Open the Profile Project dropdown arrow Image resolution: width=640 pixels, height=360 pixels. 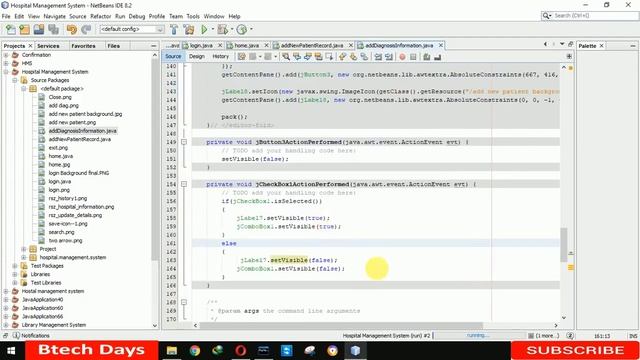point(251,29)
